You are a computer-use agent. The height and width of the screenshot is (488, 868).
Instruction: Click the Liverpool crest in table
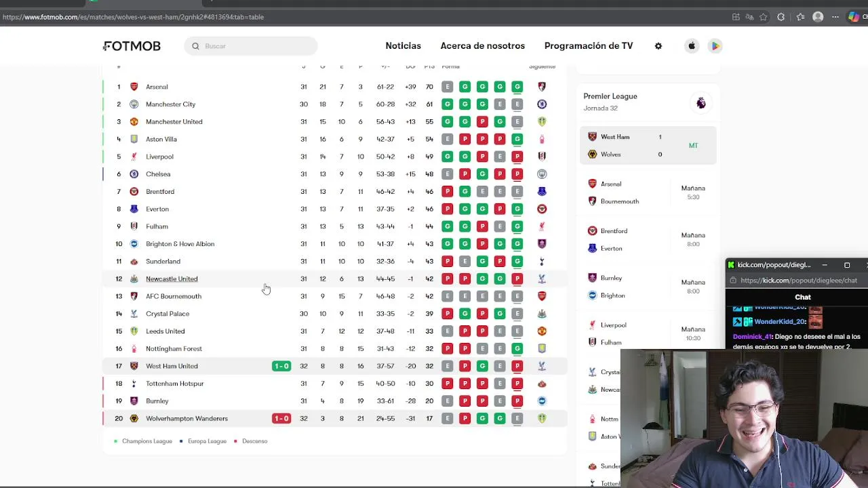click(x=134, y=157)
